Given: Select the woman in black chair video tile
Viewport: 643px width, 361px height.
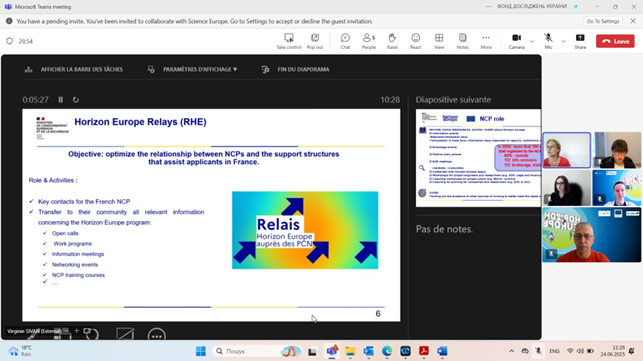Looking at the screenshot, I should tap(566, 188).
